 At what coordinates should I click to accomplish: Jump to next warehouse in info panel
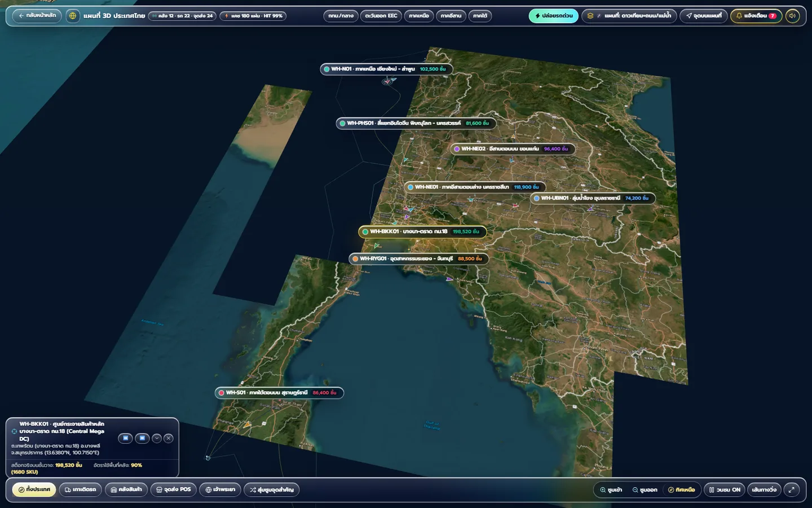[143, 438]
